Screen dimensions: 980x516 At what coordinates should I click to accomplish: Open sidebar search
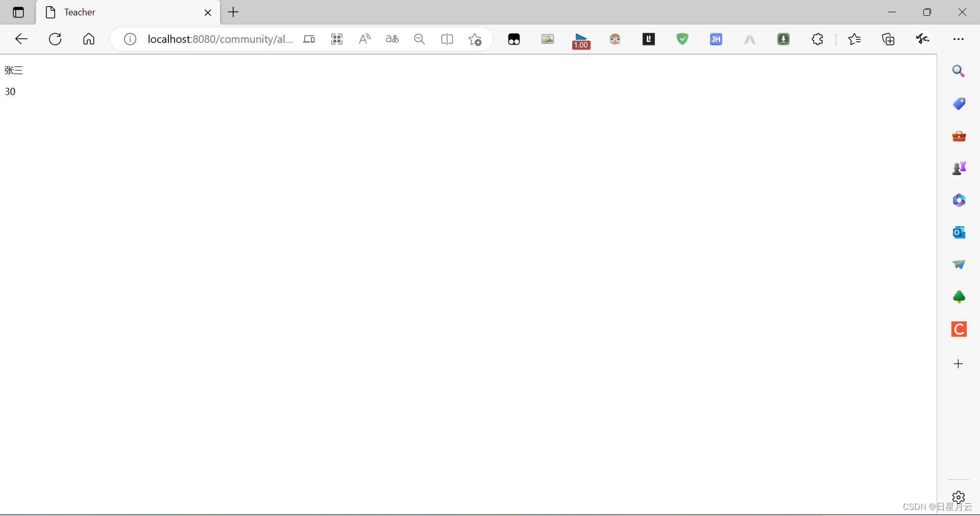[959, 71]
